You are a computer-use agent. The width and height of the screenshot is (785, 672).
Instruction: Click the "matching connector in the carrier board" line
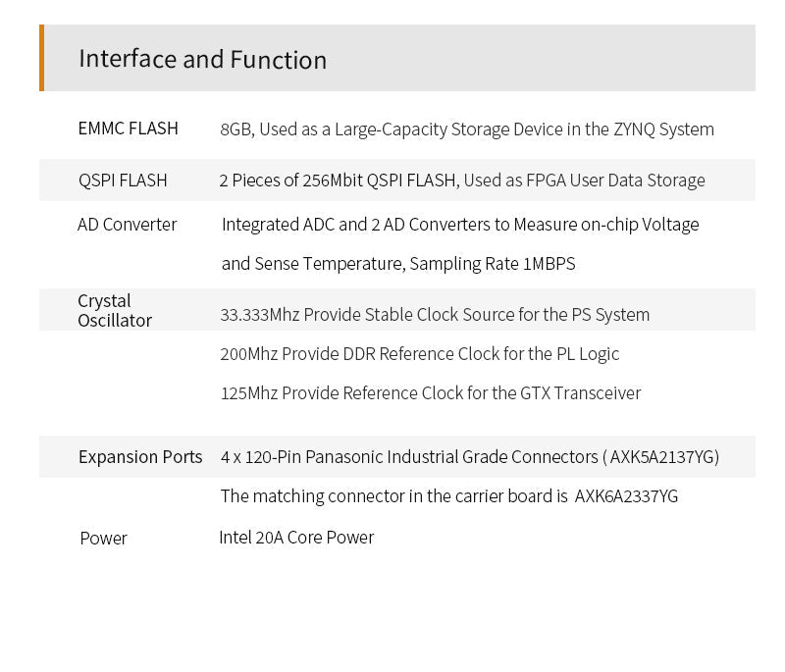[x=394, y=496]
